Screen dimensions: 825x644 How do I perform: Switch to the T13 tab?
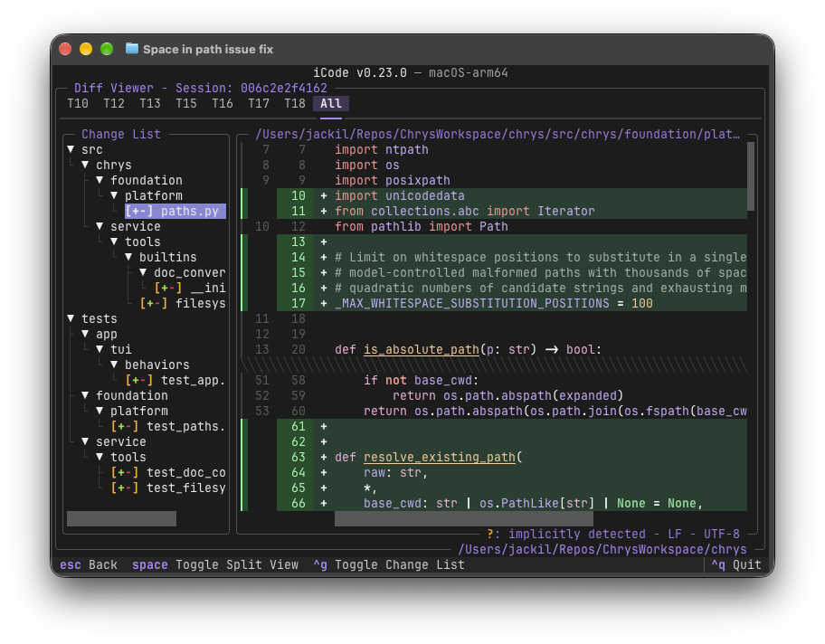click(150, 103)
